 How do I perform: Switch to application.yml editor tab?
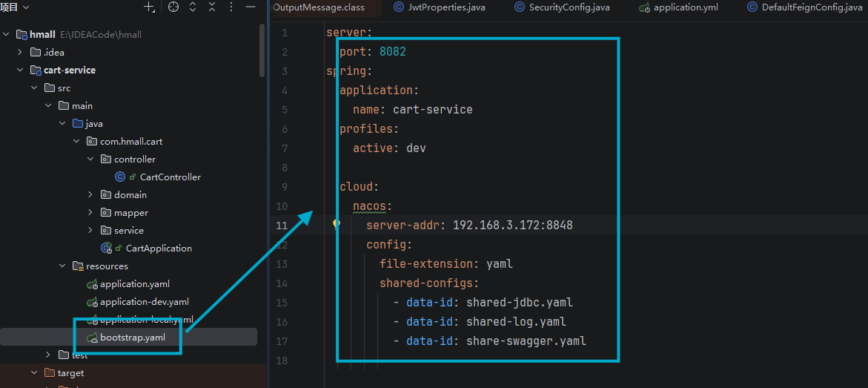click(x=687, y=7)
